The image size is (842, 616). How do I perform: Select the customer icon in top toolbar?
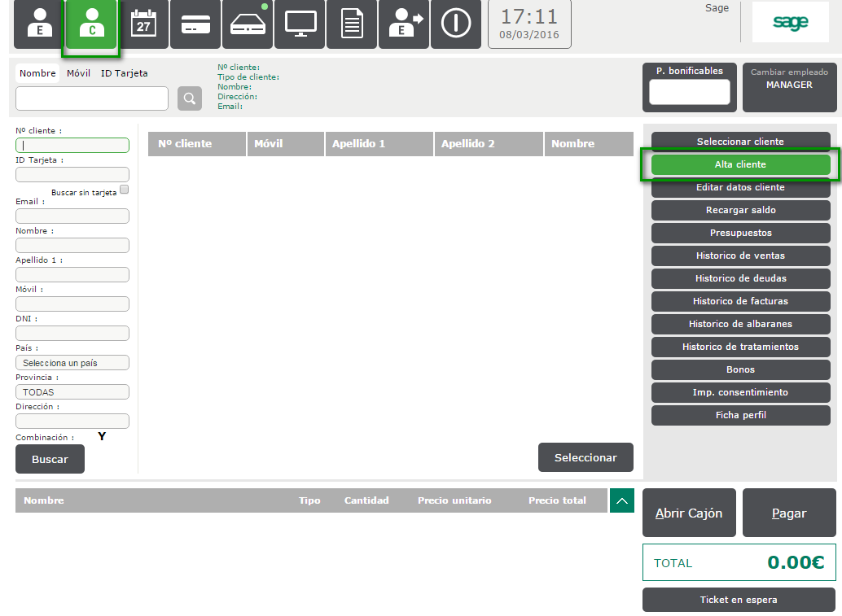(x=91, y=25)
